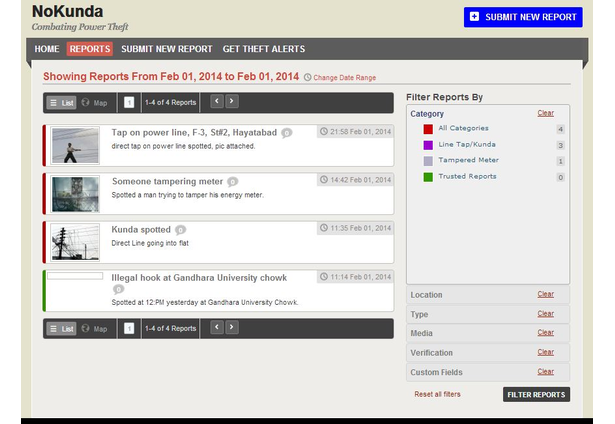Viewport: 615px width, 424px height.
Task: Click the clock icon beside Change Date Range
Action: click(308, 77)
